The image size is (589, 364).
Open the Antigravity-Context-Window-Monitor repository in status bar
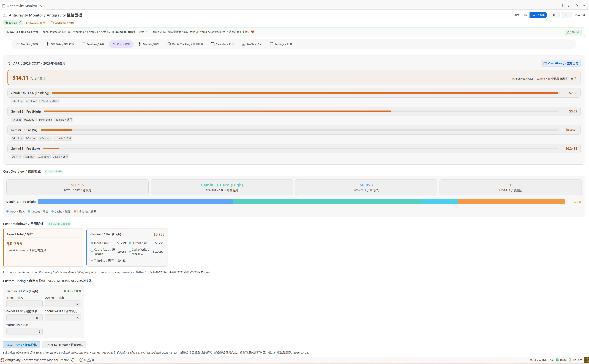(x=29, y=360)
